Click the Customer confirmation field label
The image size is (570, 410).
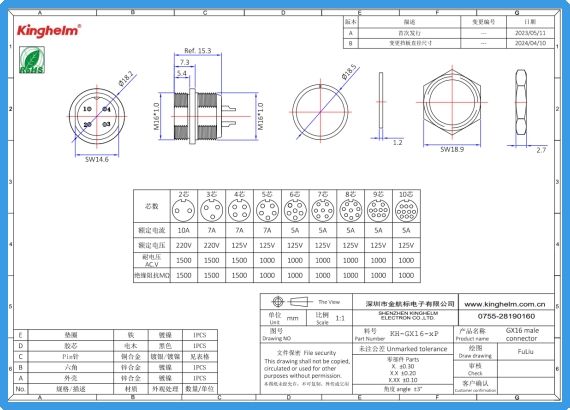tap(475, 390)
